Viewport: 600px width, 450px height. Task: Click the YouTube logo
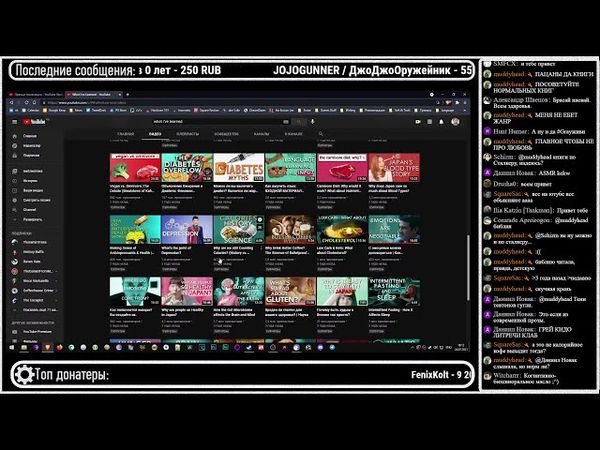point(34,122)
